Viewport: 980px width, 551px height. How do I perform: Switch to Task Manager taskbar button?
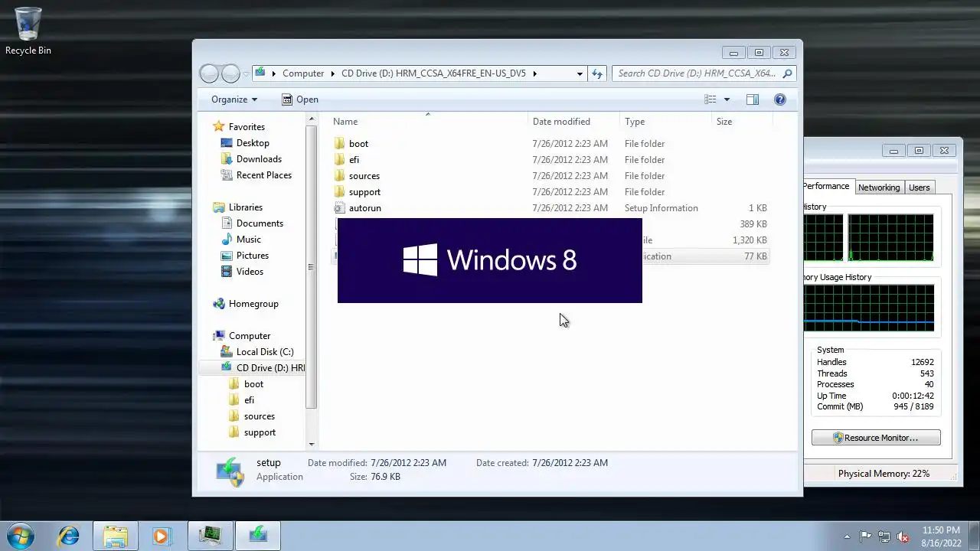[210, 536]
